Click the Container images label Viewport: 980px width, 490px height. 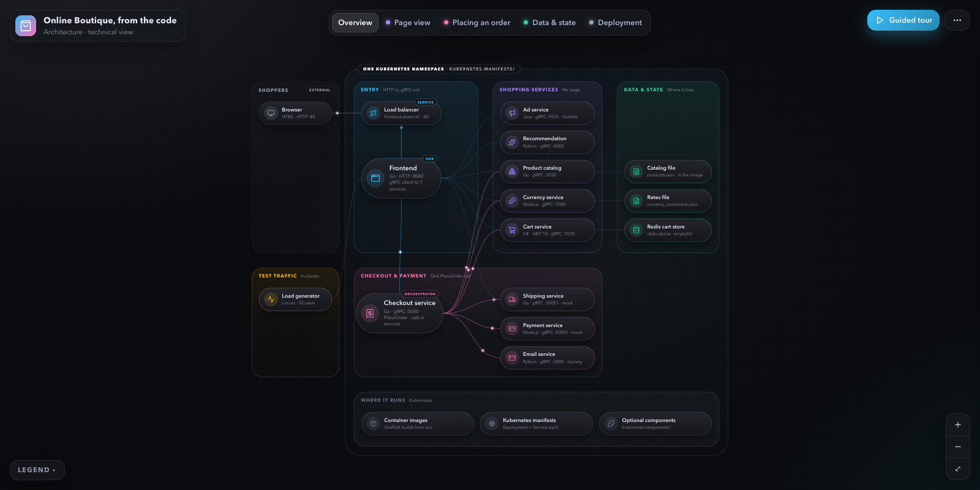(x=405, y=420)
